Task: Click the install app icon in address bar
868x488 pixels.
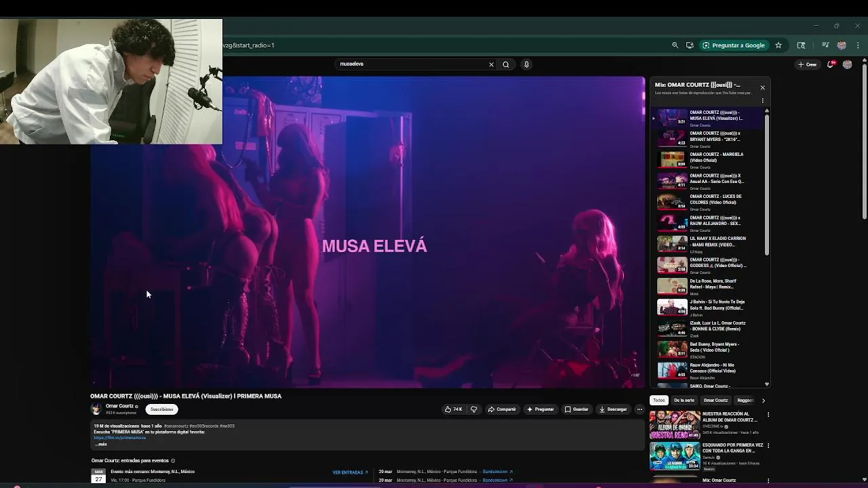Action: click(690, 45)
